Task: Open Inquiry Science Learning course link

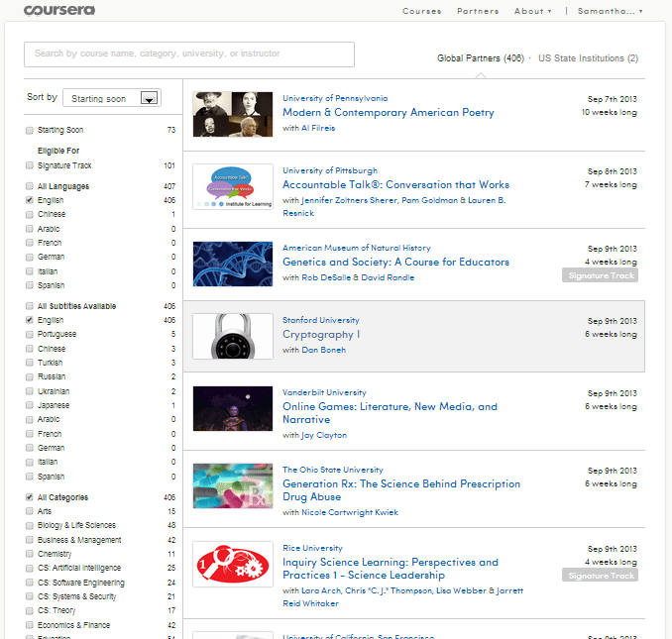Action: (x=391, y=569)
